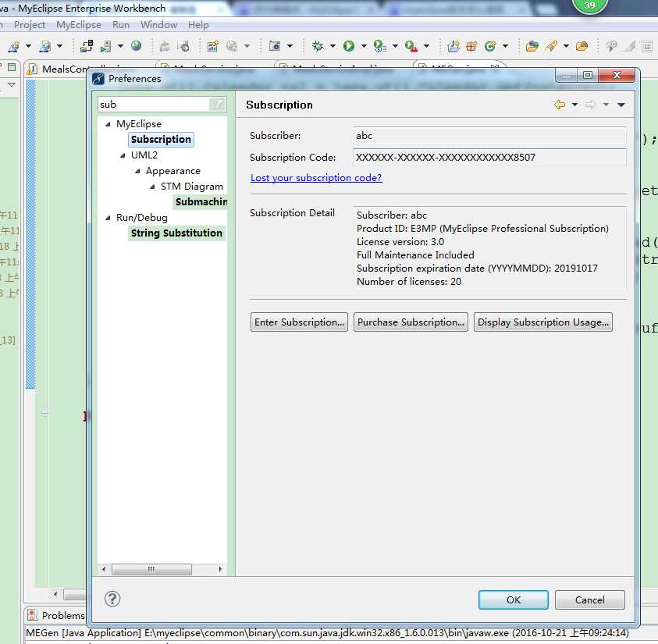Cancel the Preferences dialog
The image size is (658, 644).
click(x=589, y=600)
